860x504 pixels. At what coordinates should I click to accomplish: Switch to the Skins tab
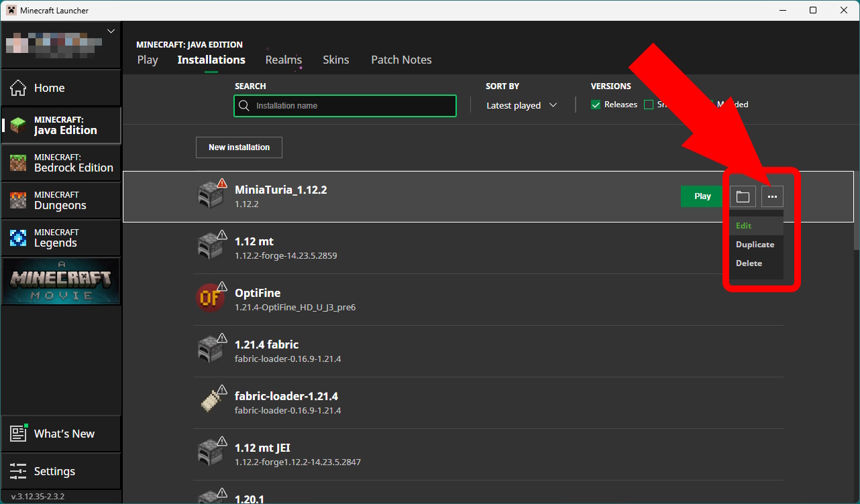click(336, 60)
